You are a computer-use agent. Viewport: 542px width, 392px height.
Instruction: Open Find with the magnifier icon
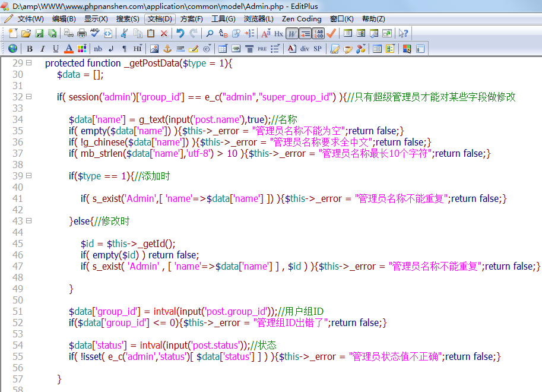(x=210, y=34)
